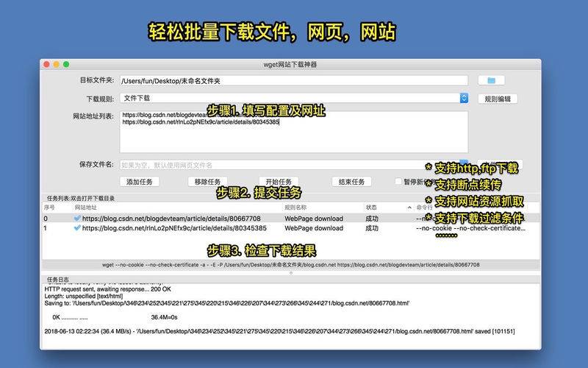This screenshot has width=588, height=368.
Task: Click the 添加任务 button
Action: pyautogui.click(x=139, y=182)
